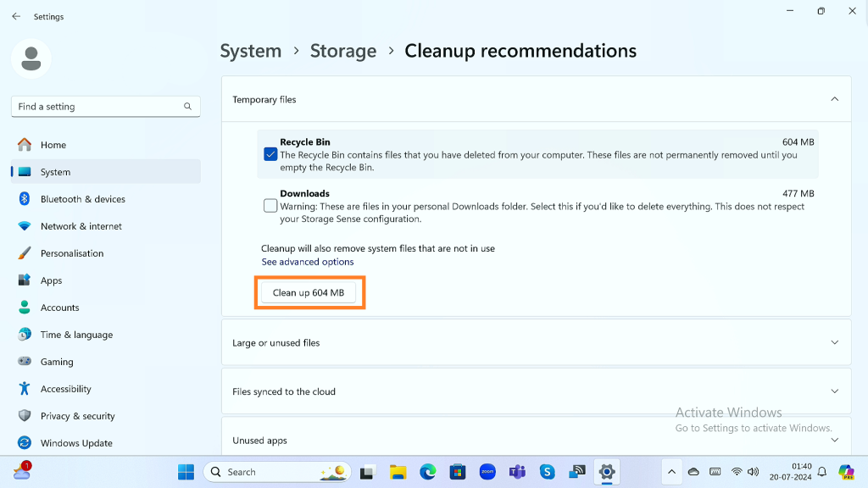Expand Files synced to the cloud section
Viewport: 868px width, 488px height.
(x=834, y=391)
